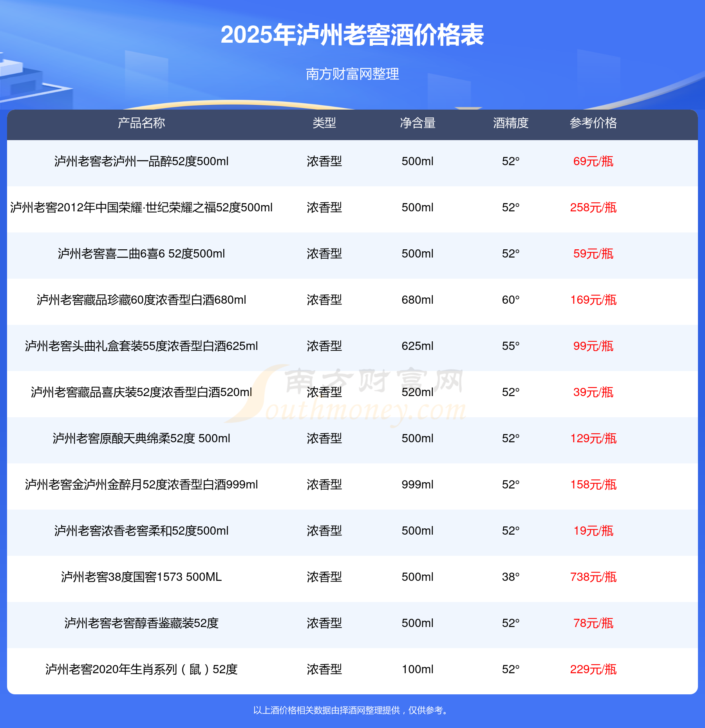Select the 55° alcohol content cell

click(511, 346)
